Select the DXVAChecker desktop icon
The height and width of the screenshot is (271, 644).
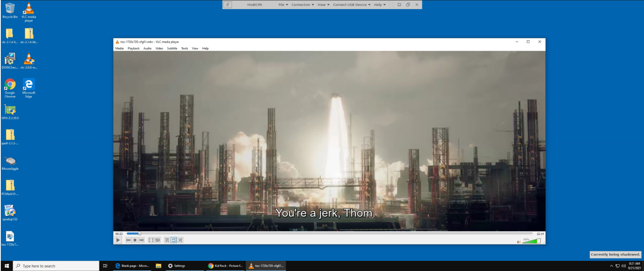pyautogui.click(x=10, y=61)
